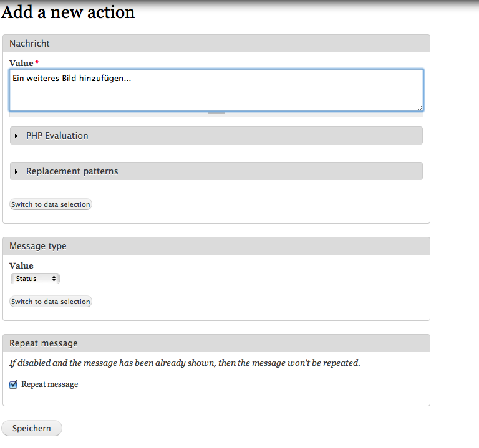
Task: Focus the Nachricht message text area
Action: [x=216, y=90]
